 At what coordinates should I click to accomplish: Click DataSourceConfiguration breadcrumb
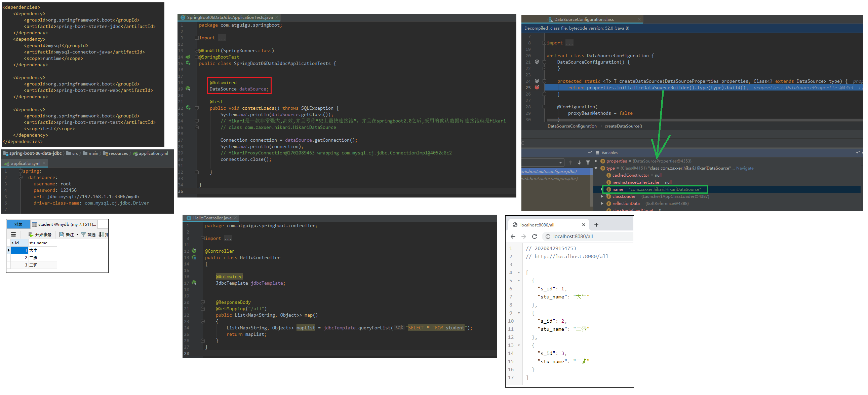[x=572, y=126]
